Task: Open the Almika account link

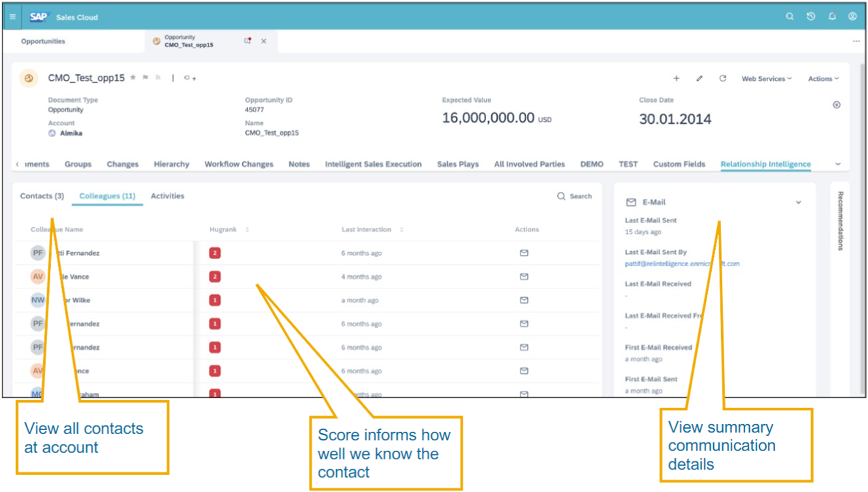Action: point(71,133)
